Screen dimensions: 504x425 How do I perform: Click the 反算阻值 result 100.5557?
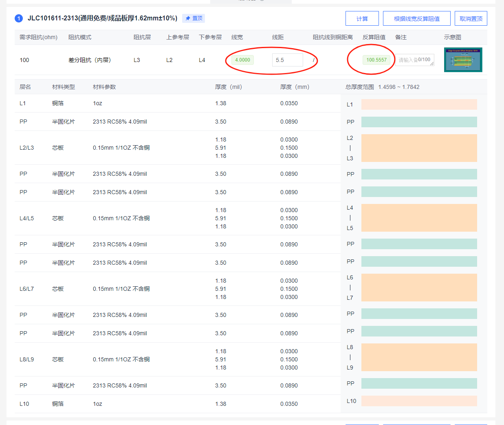[376, 60]
